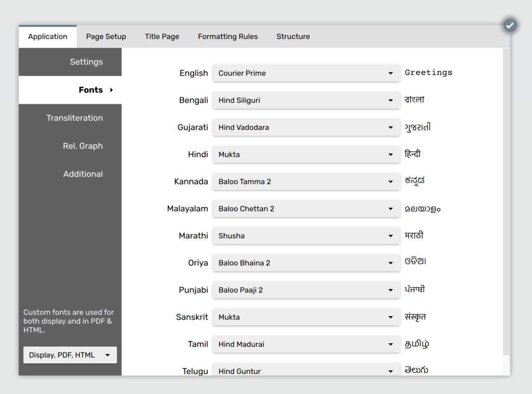
Task: Confirm settings with the checkmark icon
Action: click(510, 25)
